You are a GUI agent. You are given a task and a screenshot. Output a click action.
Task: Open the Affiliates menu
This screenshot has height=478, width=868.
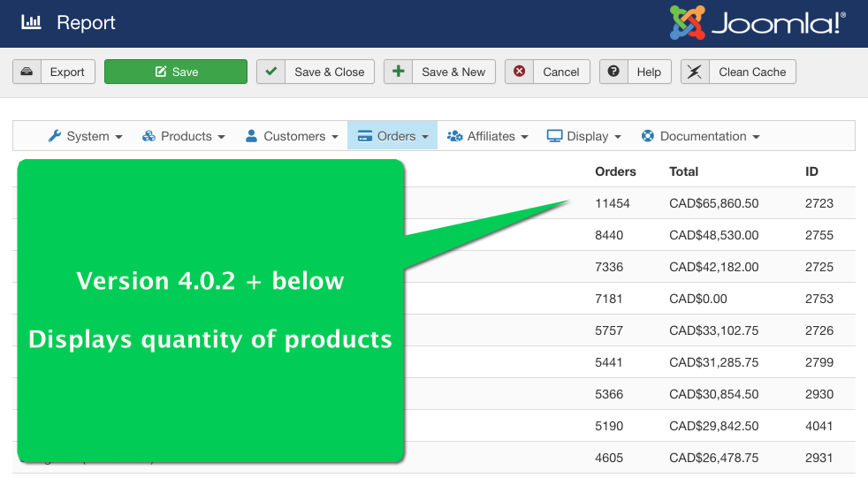(x=488, y=136)
